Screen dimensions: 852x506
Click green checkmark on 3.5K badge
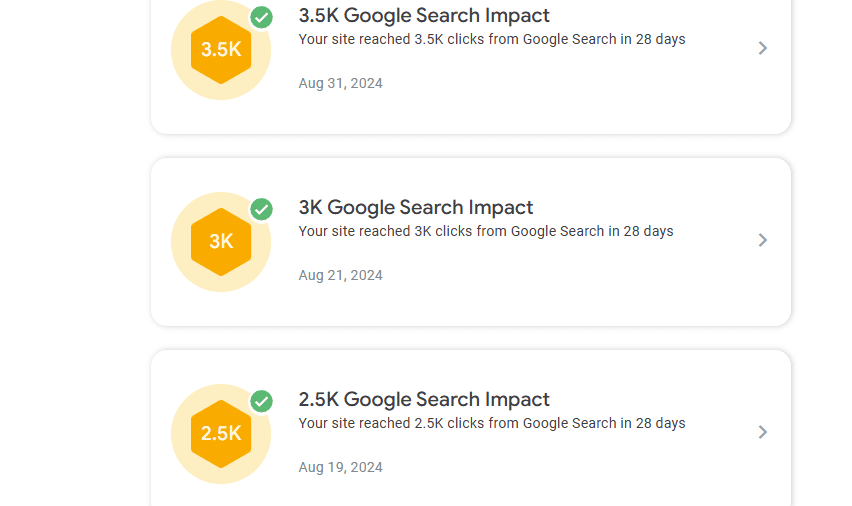coord(261,17)
